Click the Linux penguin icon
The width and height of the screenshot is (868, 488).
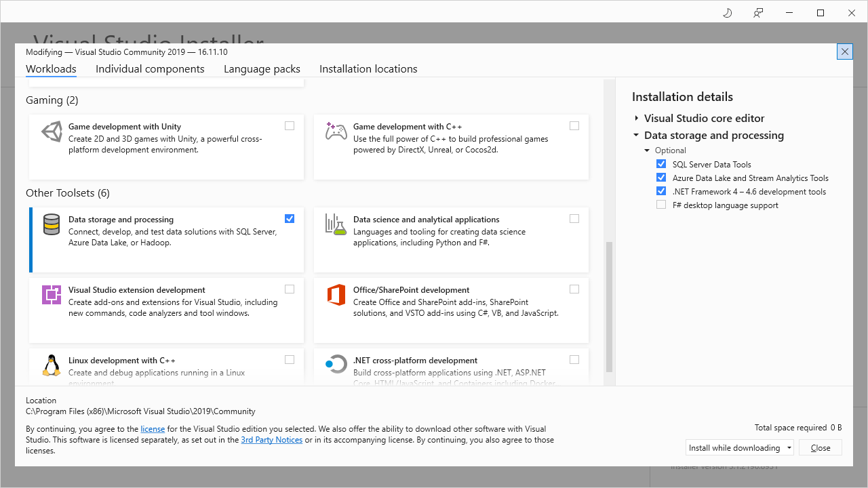52,365
